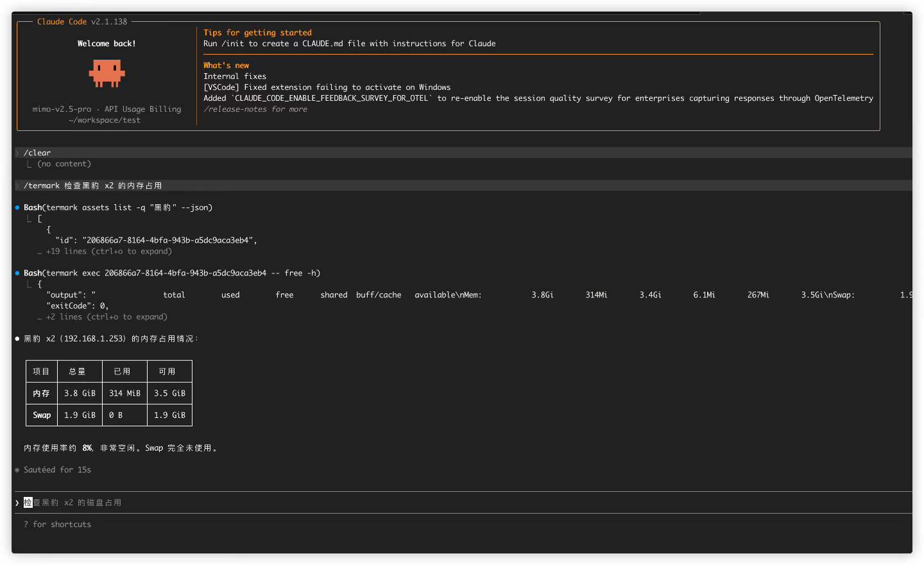
Task: Click the "6.1Mi" value in raw output
Action: (x=704, y=295)
